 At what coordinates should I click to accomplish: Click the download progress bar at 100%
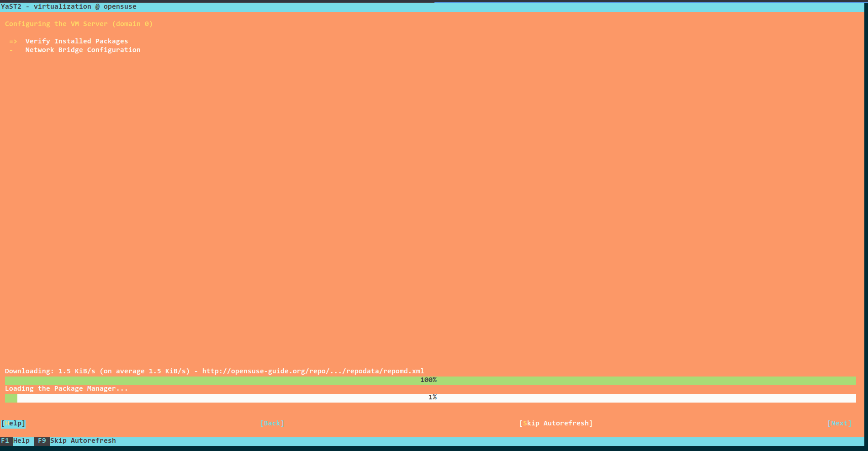coord(430,381)
